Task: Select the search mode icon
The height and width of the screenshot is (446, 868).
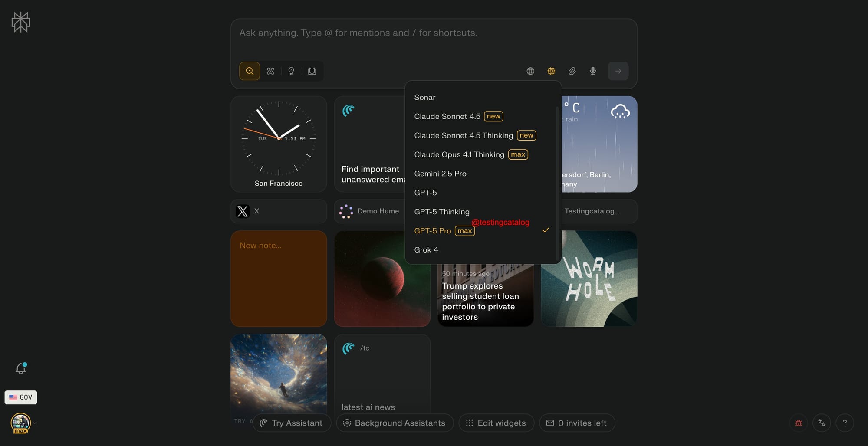Action: click(x=250, y=71)
